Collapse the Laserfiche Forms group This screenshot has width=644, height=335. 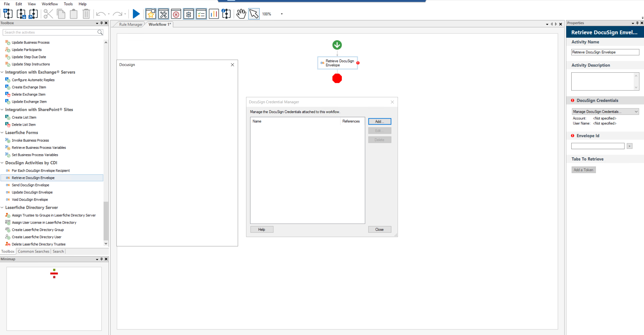tap(2, 132)
